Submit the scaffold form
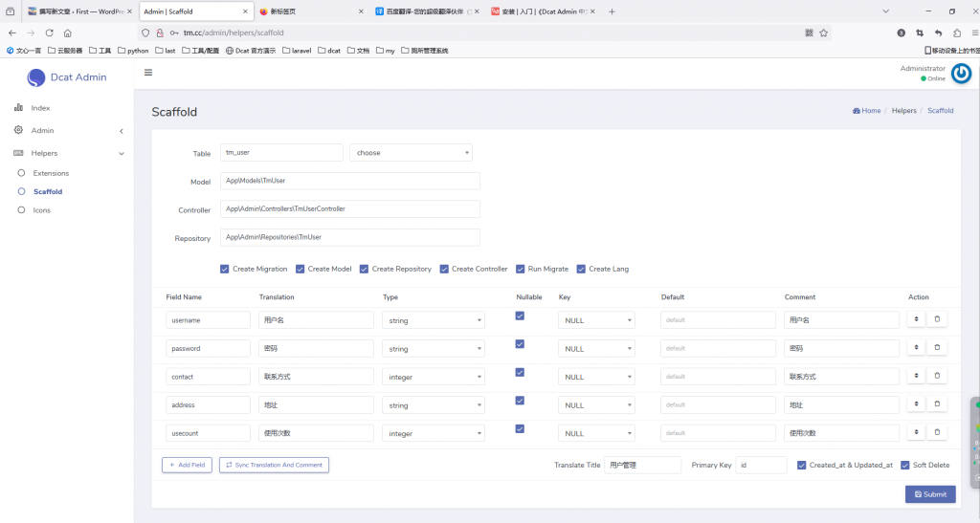 (930, 494)
